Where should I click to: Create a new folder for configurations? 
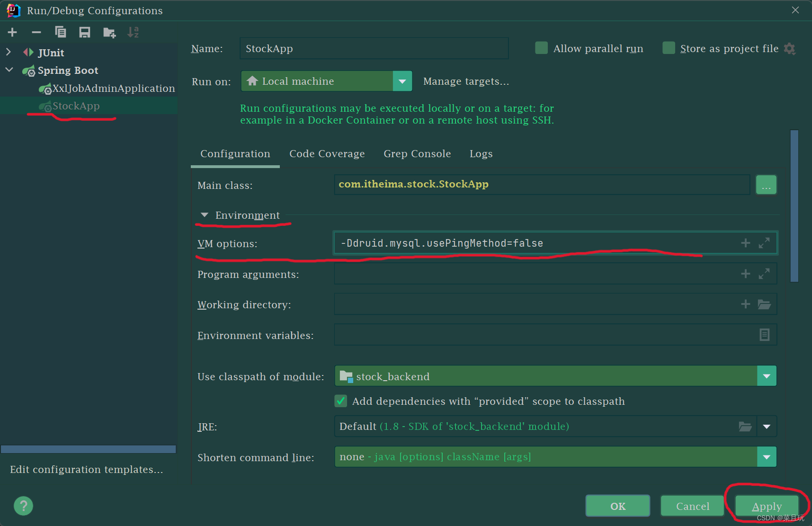109,32
